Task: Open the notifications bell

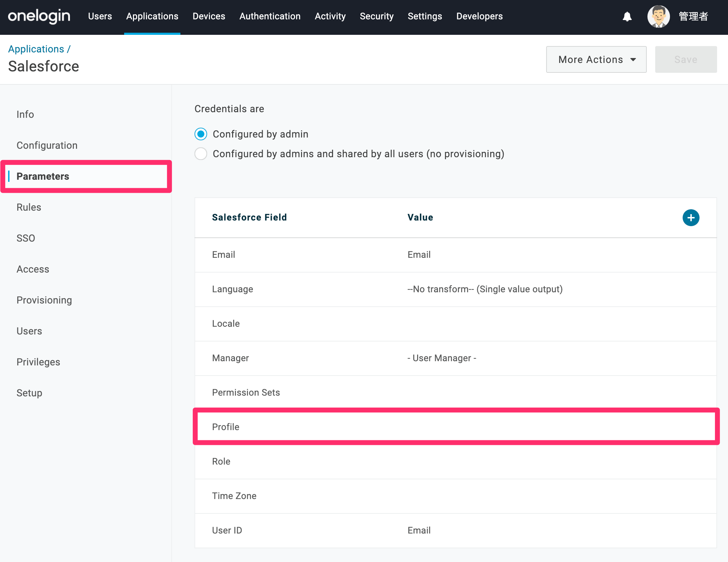Action: (x=627, y=17)
